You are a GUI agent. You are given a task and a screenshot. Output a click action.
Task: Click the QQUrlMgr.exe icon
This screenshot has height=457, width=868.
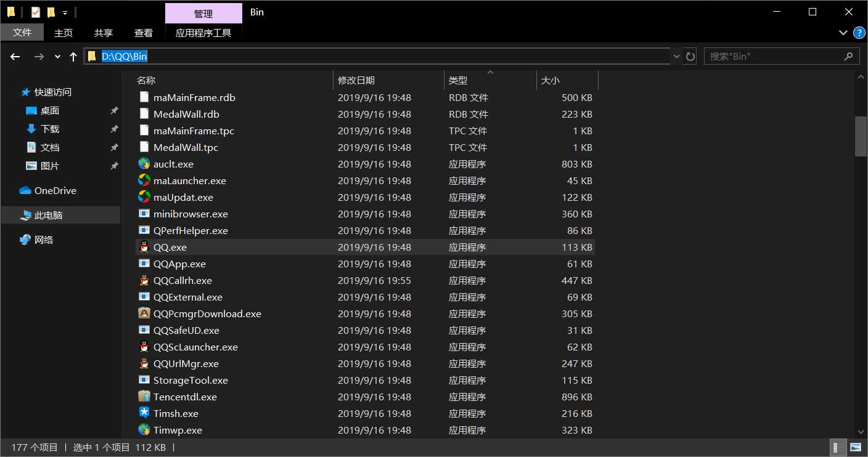(x=144, y=363)
